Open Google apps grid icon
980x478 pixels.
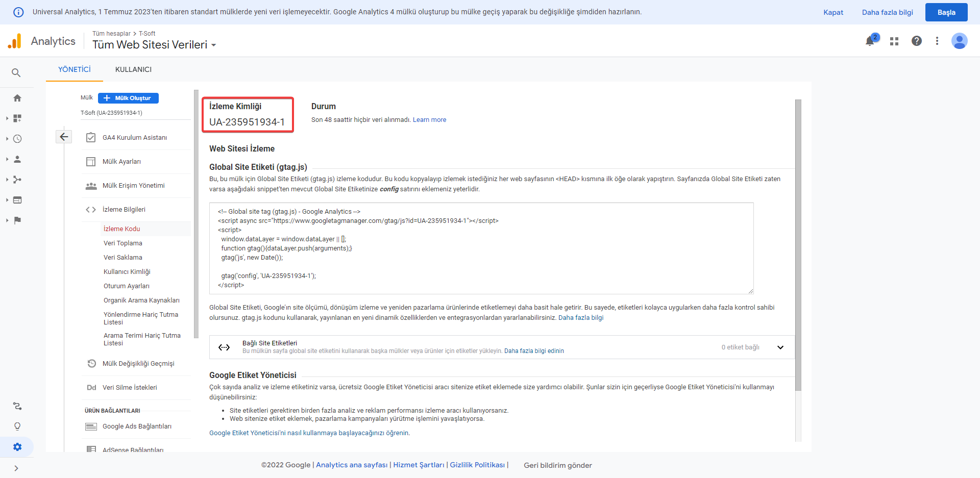click(894, 41)
